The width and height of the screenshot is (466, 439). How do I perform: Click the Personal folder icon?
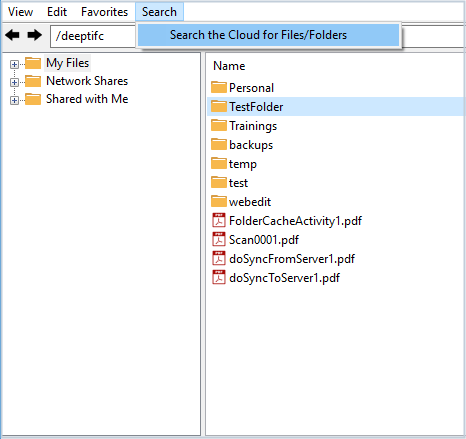(219, 87)
